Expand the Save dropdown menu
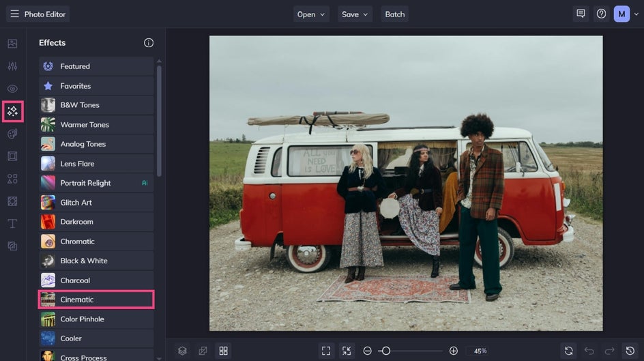The image size is (644, 361). (355, 14)
